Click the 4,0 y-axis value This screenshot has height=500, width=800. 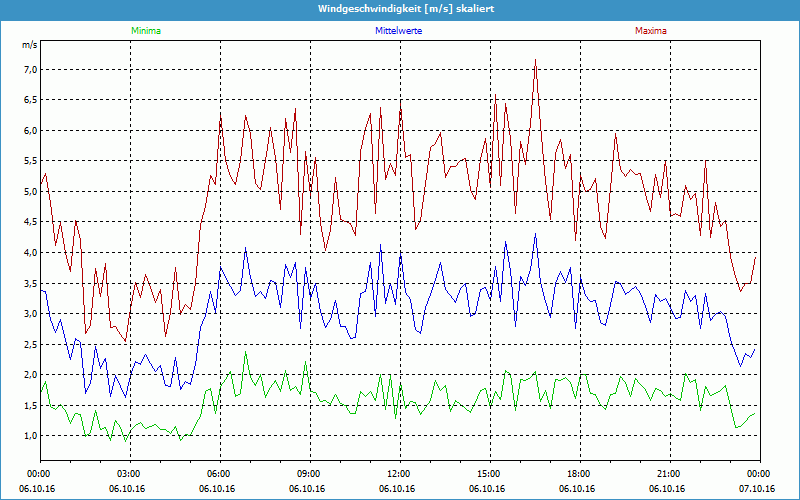click(x=31, y=253)
